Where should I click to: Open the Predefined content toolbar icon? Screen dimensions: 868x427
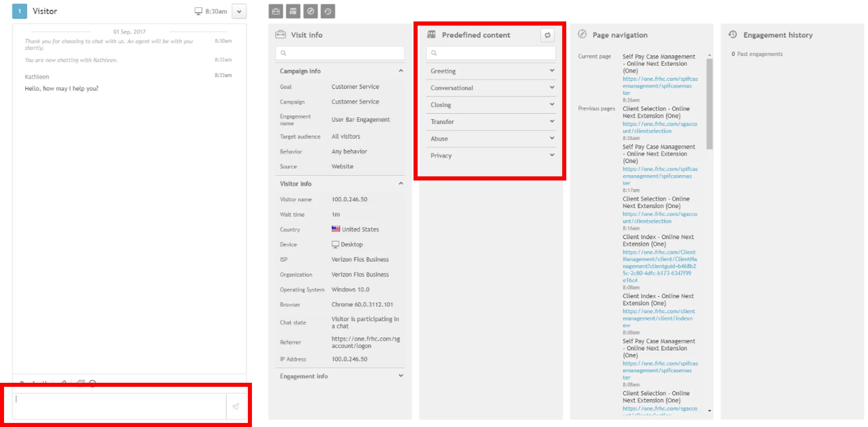pyautogui.click(x=293, y=11)
